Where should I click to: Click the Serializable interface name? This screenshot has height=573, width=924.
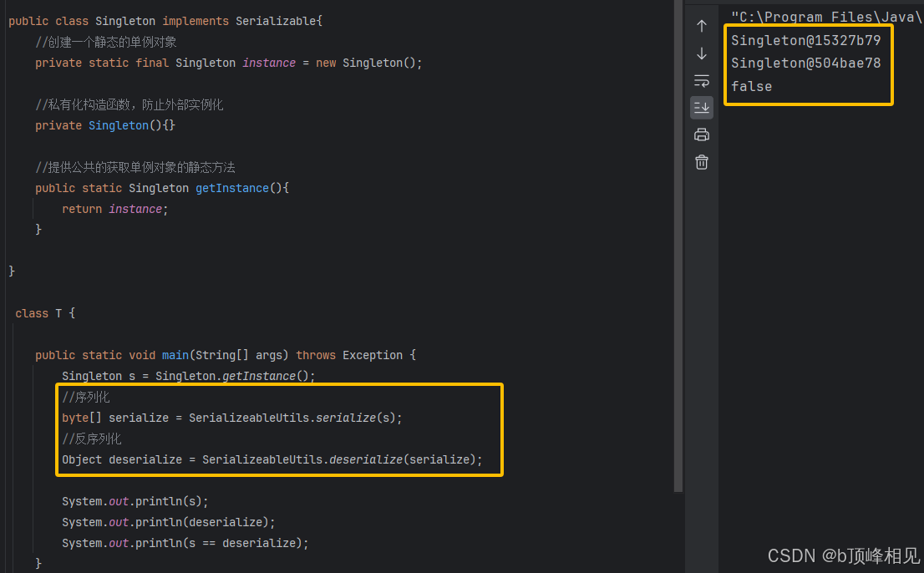[276, 21]
